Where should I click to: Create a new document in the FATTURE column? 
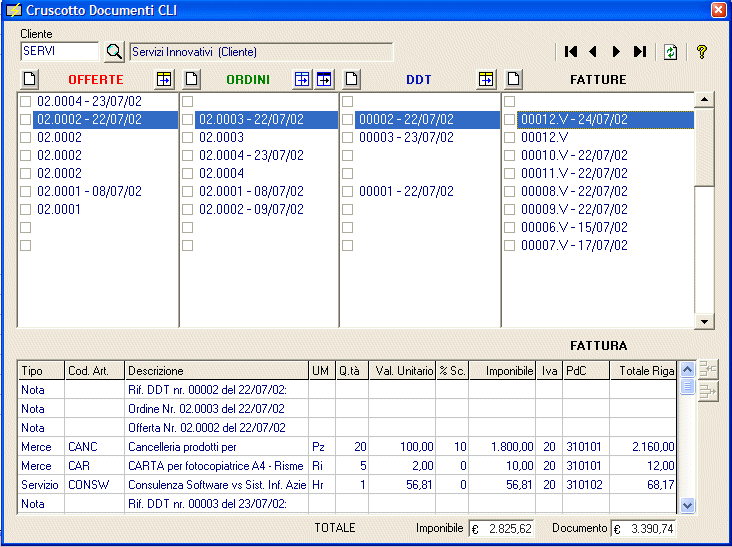point(513,79)
